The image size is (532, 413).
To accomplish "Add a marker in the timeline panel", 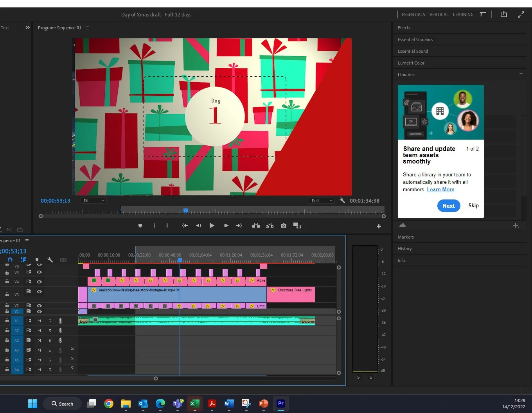I will pos(37,260).
